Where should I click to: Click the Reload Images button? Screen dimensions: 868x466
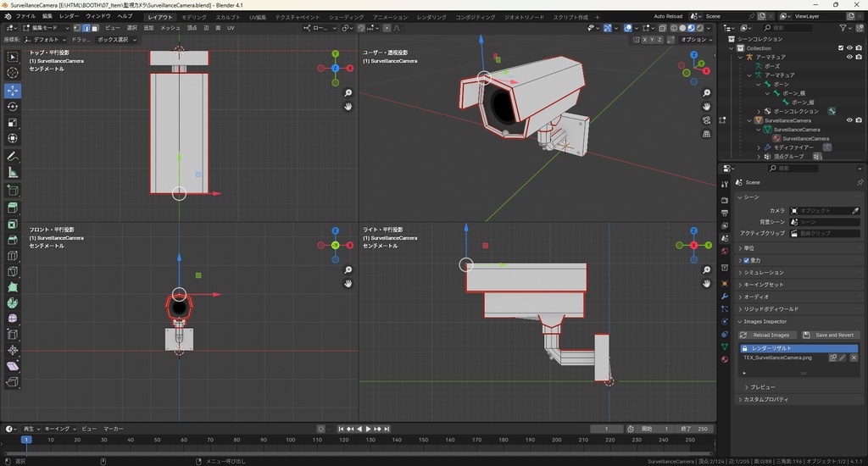766,335
